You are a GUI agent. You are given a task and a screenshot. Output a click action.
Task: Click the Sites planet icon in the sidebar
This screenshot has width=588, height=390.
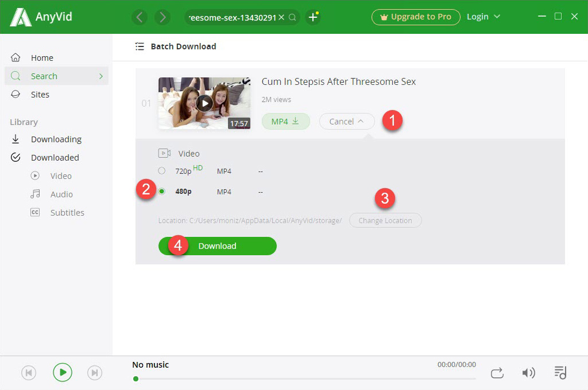pyautogui.click(x=16, y=94)
